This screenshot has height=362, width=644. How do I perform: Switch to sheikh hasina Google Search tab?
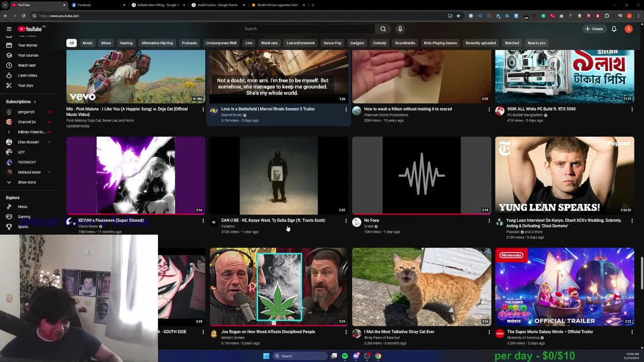coord(217,5)
